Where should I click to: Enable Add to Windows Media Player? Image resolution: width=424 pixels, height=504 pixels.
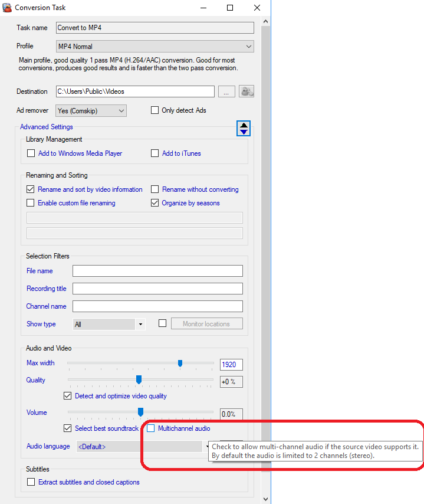tap(31, 153)
